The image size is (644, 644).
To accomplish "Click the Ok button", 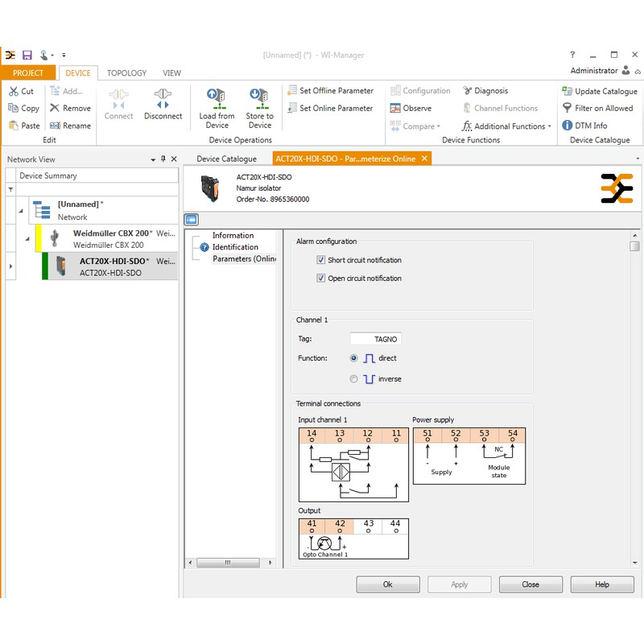I will point(388,584).
